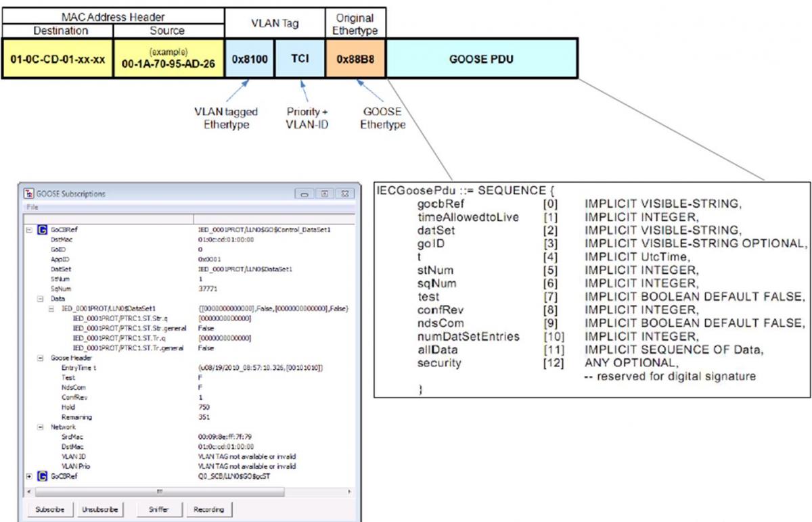Viewport: 812px width, 522px height.
Task: Expand the GoCBRef node for Q0_SCB/LLN0$GO$gcST
Action: 28,476
